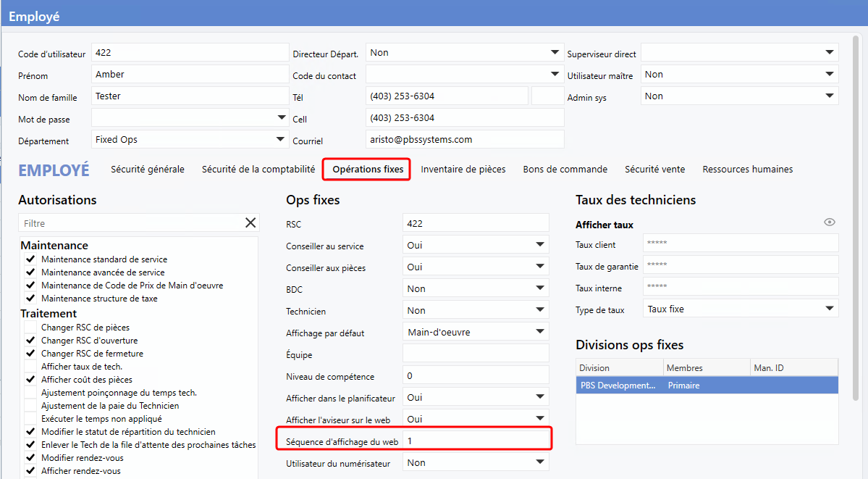Go to the Bons de commande tab
This screenshot has height=479, width=868.
click(565, 170)
